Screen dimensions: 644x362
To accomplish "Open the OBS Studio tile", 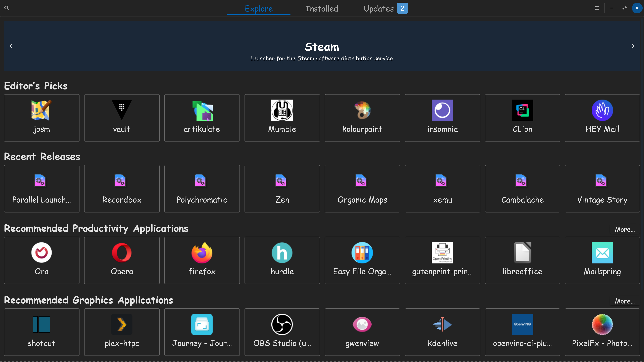I will click(x=282, y=332).
